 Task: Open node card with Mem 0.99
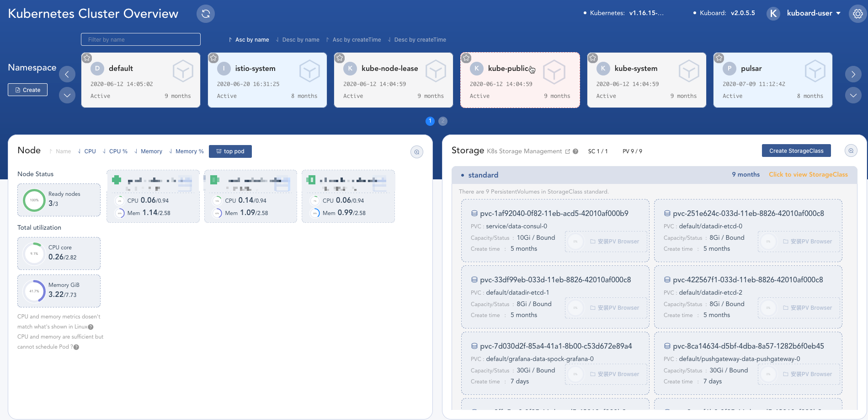[348, 196]
